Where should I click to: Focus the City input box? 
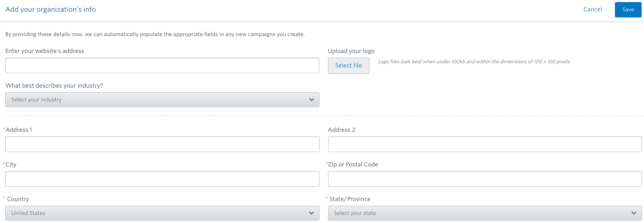point(162,179)
